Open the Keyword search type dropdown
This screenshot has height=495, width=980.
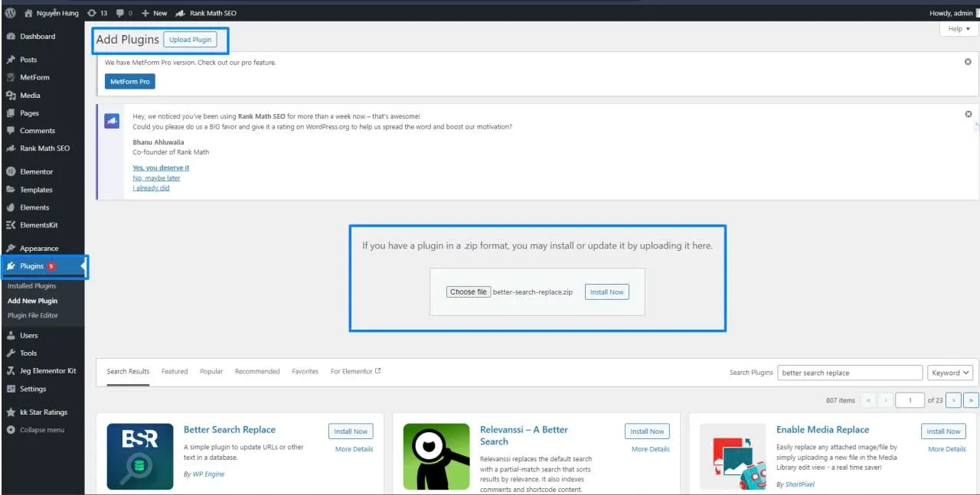click(x=950, y=373)
